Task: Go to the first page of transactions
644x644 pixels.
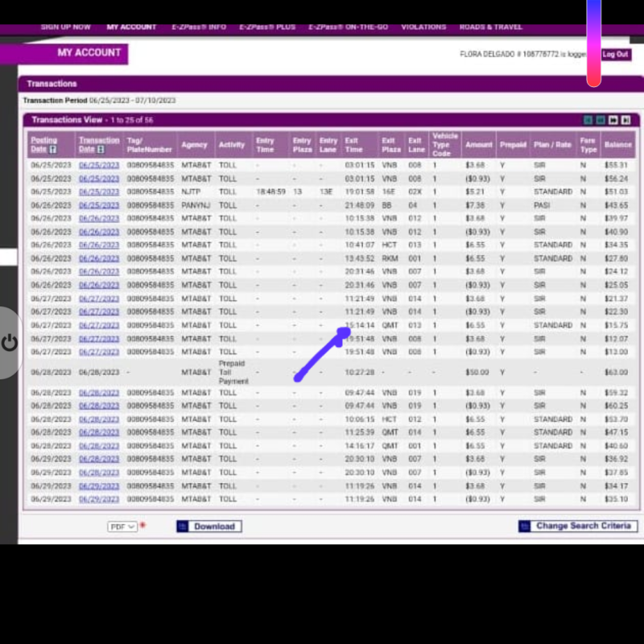Action: click(588, 120)
